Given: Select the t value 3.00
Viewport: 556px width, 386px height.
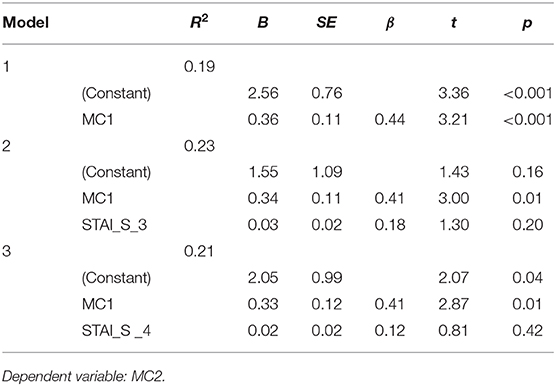Looking at the screenshot, I should click(x=454, y=198).
